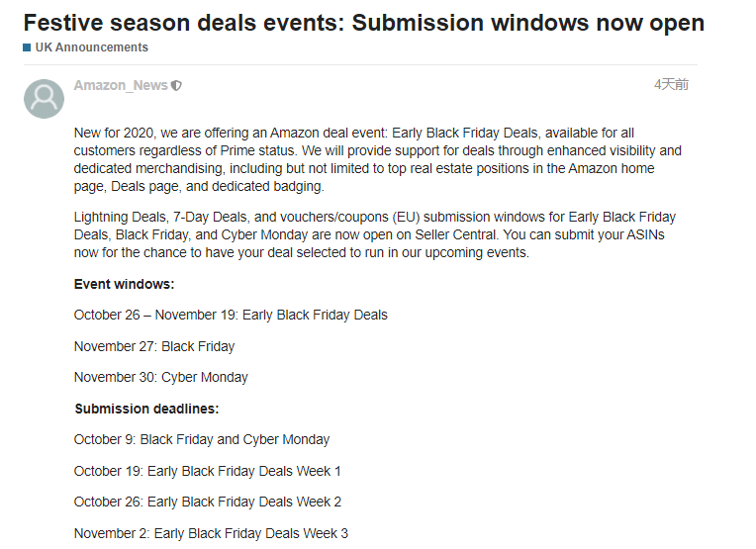This screenshot has height=549, width=756.
Task: Click the October 26 – November 19 line
Action: tap(231, 315)
